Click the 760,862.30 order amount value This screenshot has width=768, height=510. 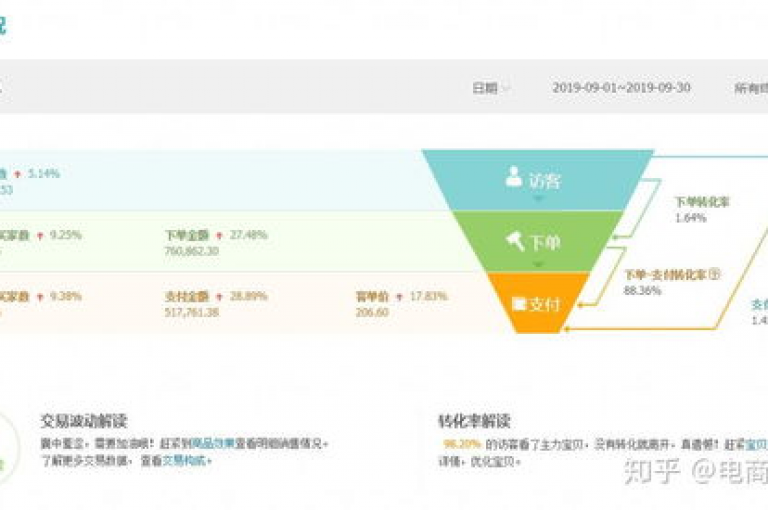pos(192,251)
